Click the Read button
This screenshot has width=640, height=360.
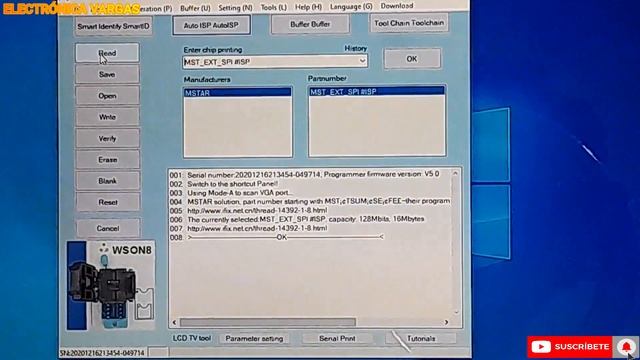[107, 53]
